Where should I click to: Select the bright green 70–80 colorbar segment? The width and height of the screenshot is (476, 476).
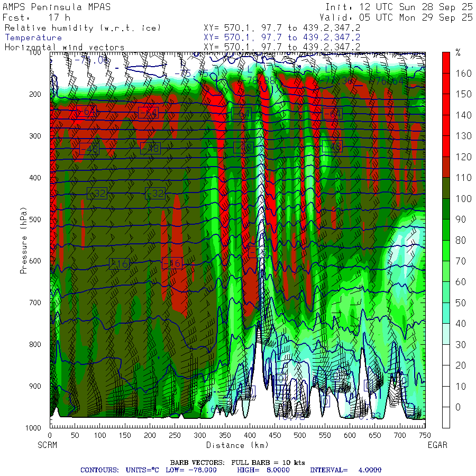[446, 251]
